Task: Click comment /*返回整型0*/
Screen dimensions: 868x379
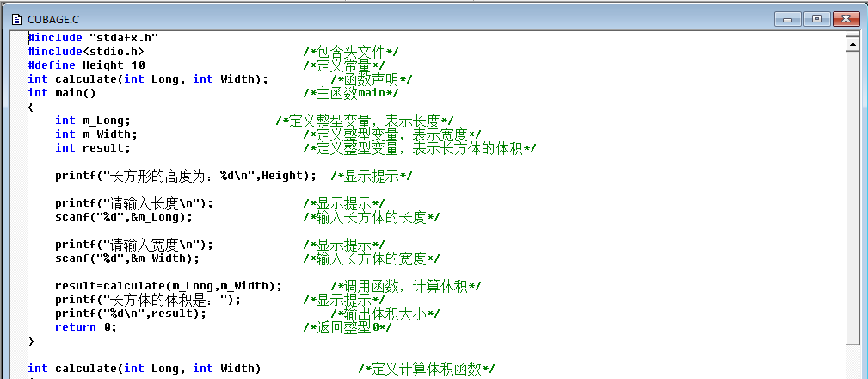Action: (x=348, y=328)
